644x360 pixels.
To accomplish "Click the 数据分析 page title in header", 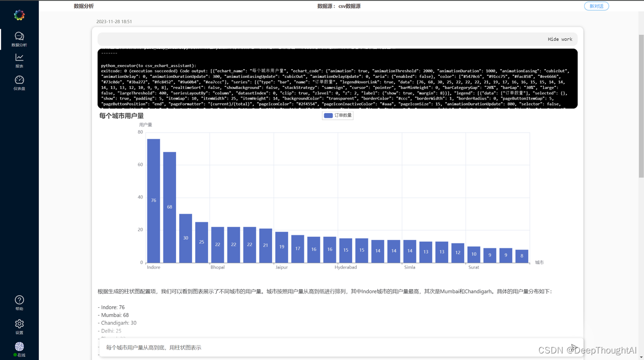I will 84,6.
